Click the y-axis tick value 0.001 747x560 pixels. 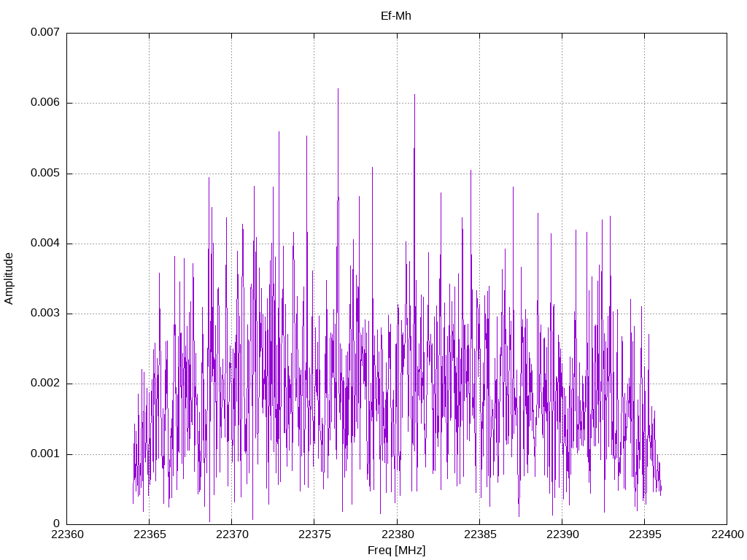click(x=45, y=454)
